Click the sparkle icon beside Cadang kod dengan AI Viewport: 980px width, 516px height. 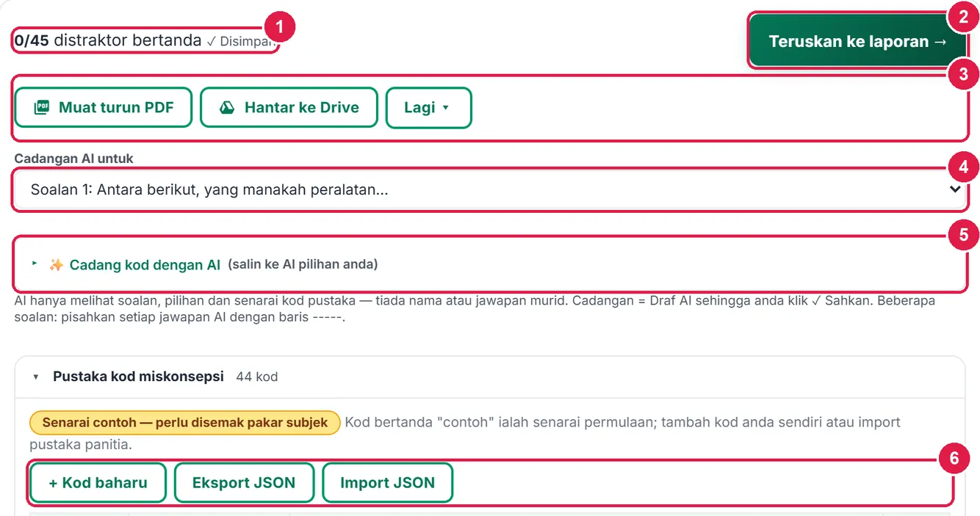(x=56, y=265)
